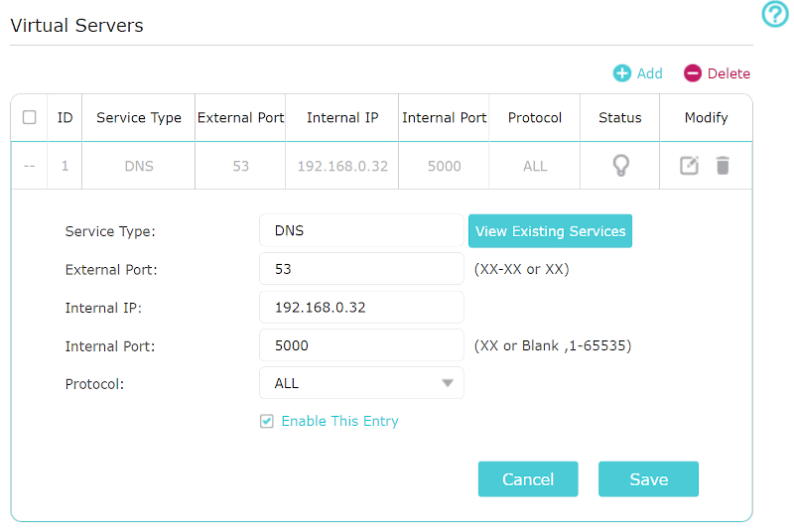
Task: Click the help question mark icon
Action: coord(774,14)
